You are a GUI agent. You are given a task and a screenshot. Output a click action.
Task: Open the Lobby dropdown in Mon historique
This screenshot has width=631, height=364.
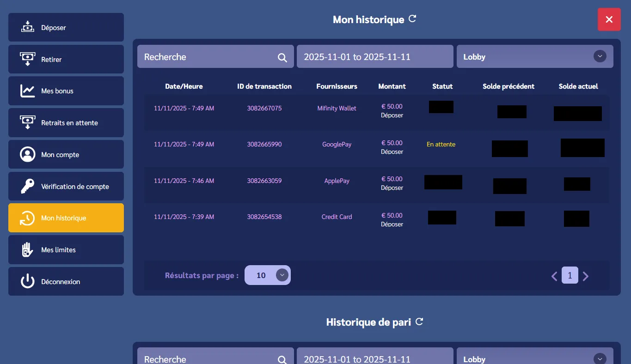tap(535, 56)
